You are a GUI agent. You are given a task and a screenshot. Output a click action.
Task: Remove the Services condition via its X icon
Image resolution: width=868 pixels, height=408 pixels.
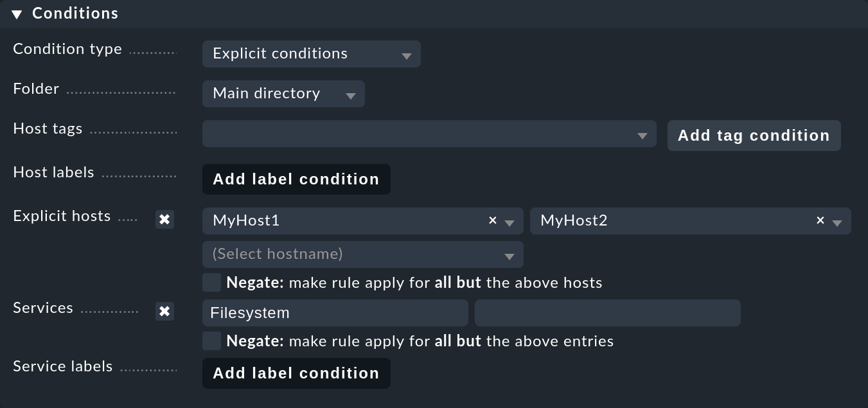[164, 312]
